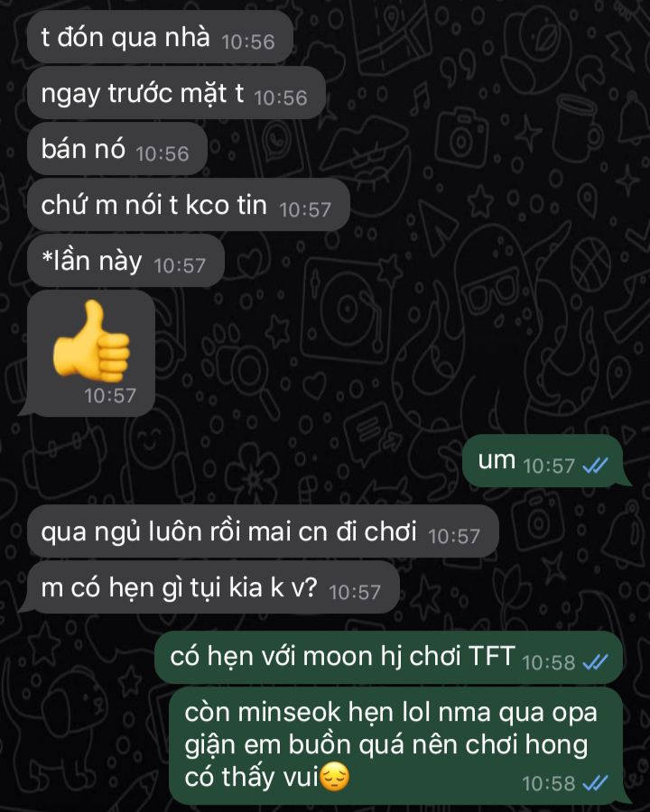Select the 'bán nó' message bubble
This screenshot has width=650, height=812.
(x=117, y=149)
